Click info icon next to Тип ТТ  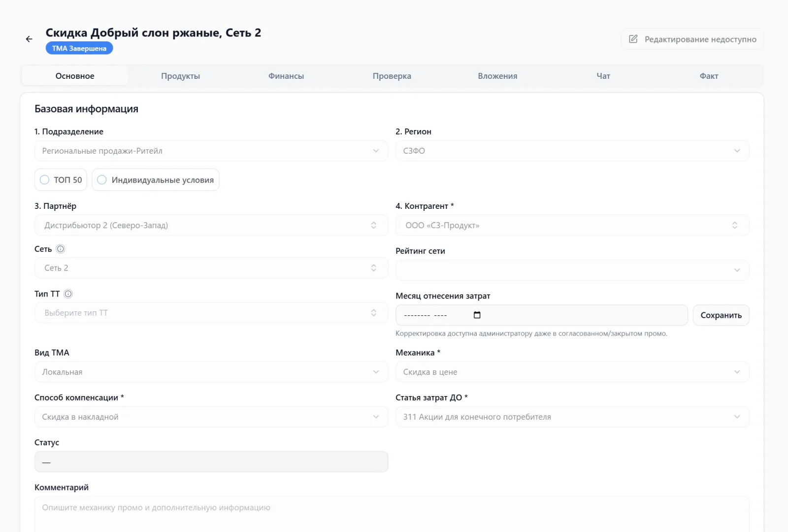coord(68,294)
